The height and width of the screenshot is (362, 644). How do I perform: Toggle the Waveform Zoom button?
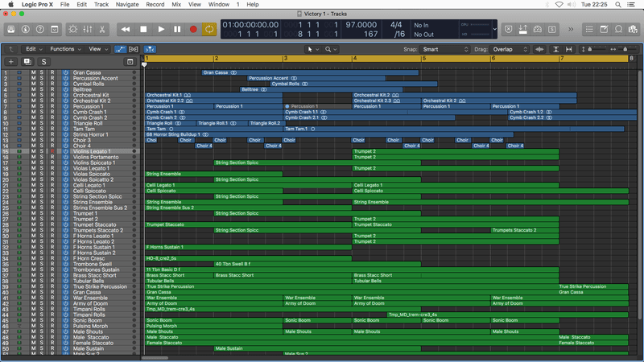pos(539,49)
